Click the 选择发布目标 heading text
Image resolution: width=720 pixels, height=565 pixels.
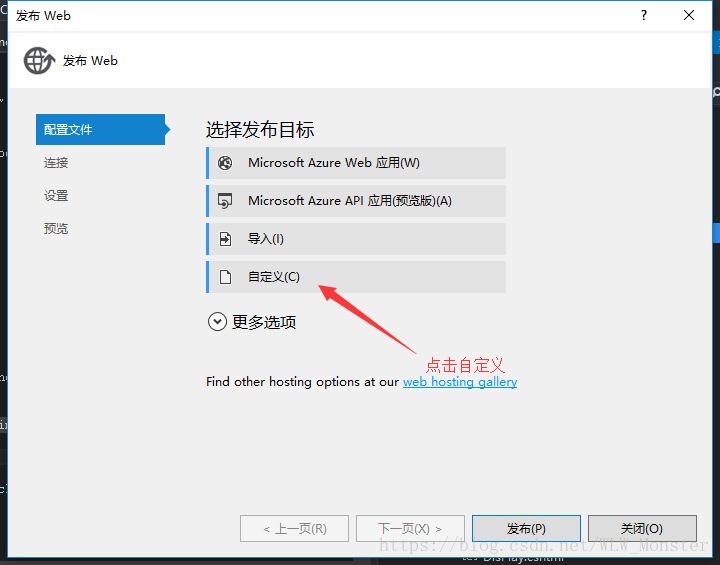click(x=260, y=130)
